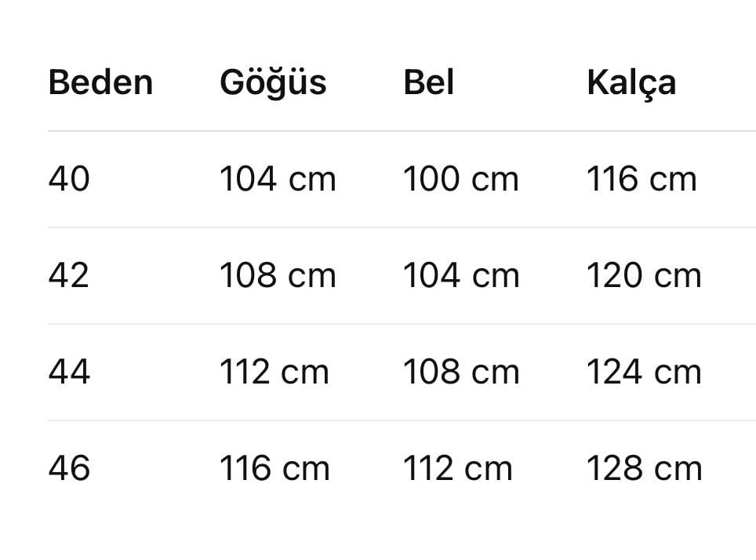Click the Kalça column header

pyautogui.click(x=631, y=82)
